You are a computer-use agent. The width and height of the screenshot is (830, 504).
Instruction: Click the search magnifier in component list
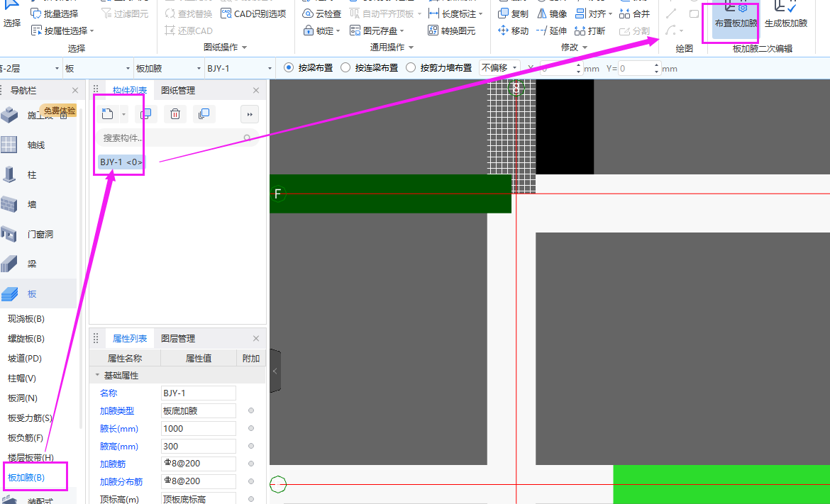pyautogui.click(x=247, y=138)
